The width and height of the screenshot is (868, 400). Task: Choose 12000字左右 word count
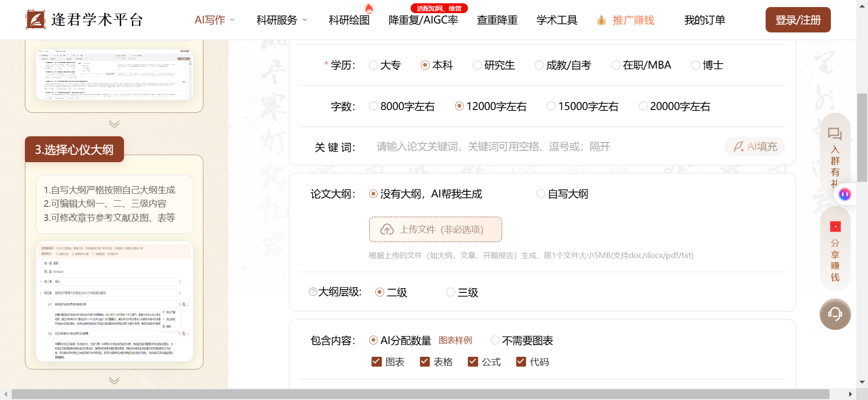(459, 106)
